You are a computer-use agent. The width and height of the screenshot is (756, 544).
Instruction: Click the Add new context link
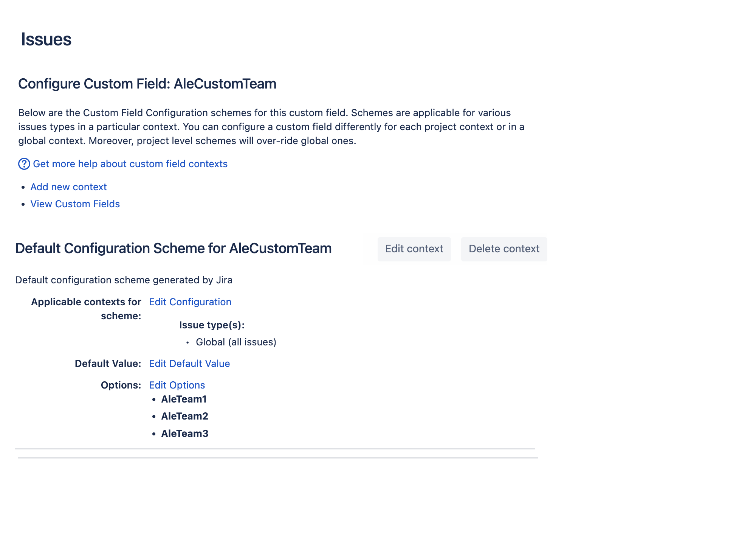click(68, 187)
